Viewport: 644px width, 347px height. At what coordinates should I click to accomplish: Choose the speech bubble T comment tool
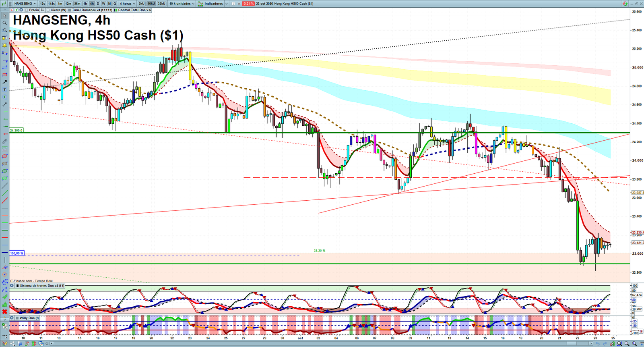coord(4,97)
